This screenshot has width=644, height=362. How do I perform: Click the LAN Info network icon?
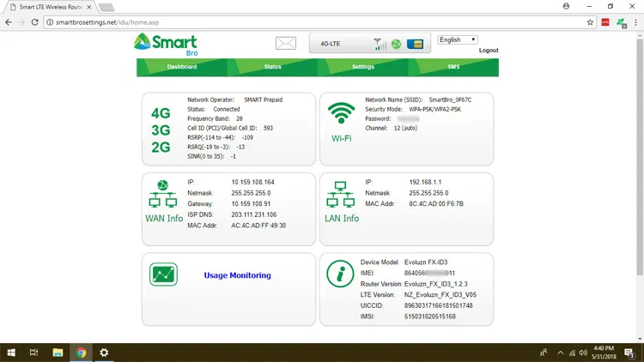(x=341, y=194)
